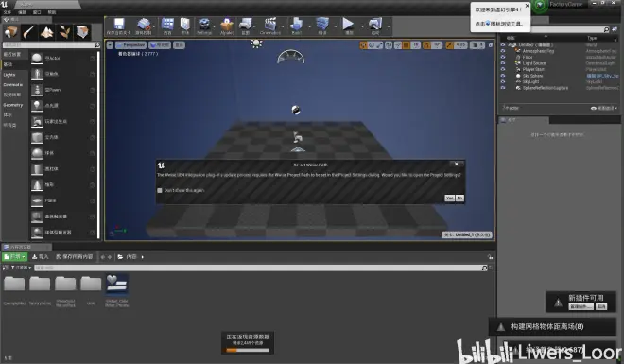The height and width of the screenshot is (364, 624).
Task: Toggle visibility eye for Floor
Action: tap(503, 57)
